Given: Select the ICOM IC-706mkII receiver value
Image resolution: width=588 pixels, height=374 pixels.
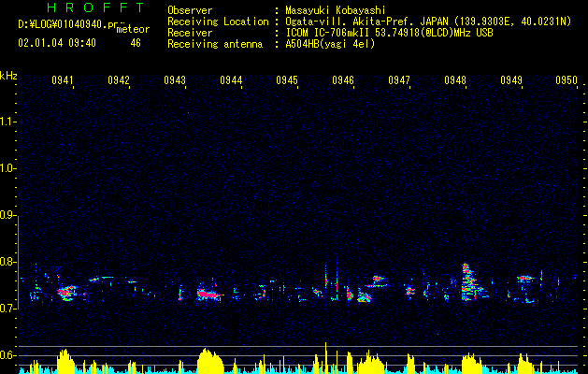Looking at the screenshot, I should pyautogui.click(x=389, y=33).
